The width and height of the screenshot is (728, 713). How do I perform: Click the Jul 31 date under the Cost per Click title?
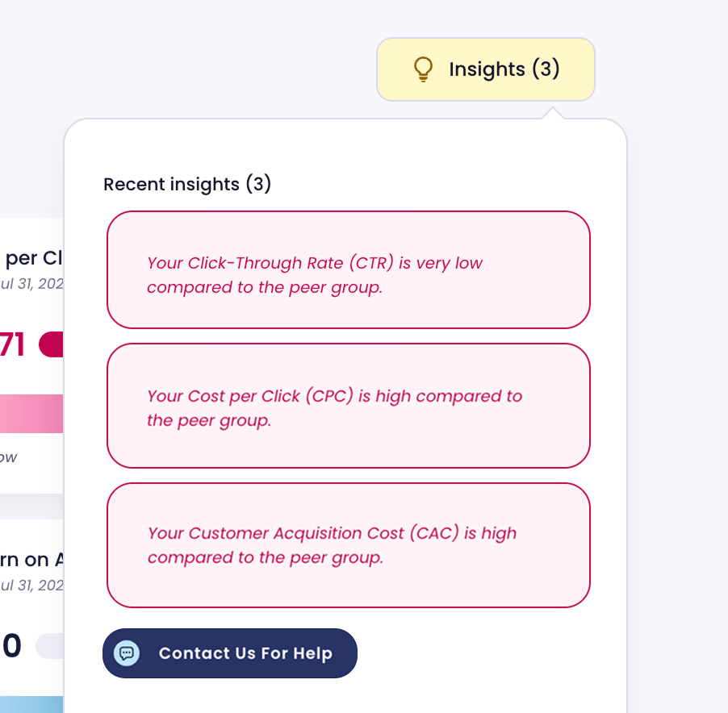coord(31,283)
